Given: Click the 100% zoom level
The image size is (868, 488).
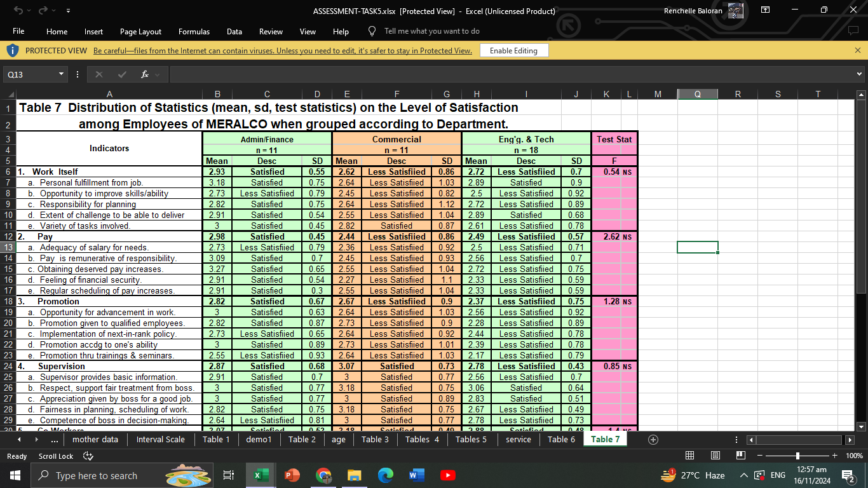Looking at the screenshot, I should coord(854,456).
